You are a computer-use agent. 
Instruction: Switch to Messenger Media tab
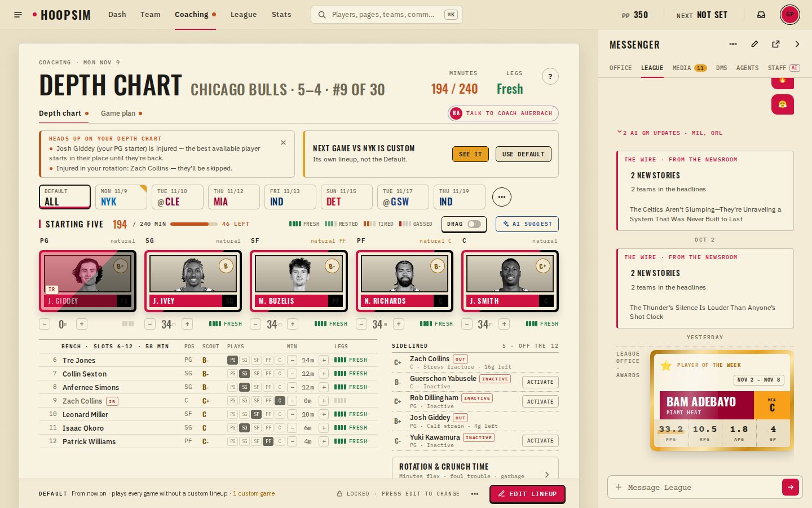[x=689, y=68]
